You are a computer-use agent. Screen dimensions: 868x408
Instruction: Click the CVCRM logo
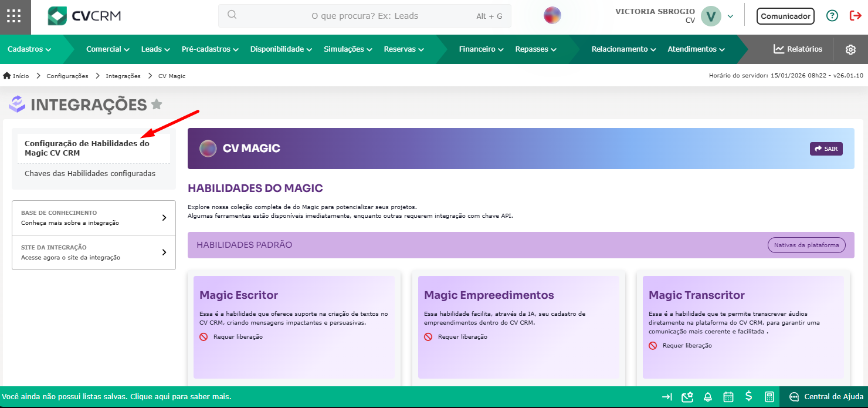[84, 16]
